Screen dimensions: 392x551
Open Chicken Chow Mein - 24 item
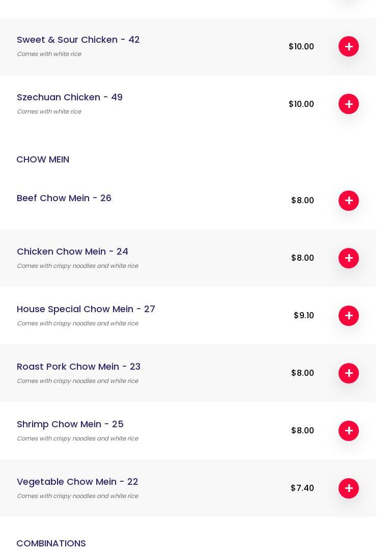pyautogui.click(x=72, y=252)
